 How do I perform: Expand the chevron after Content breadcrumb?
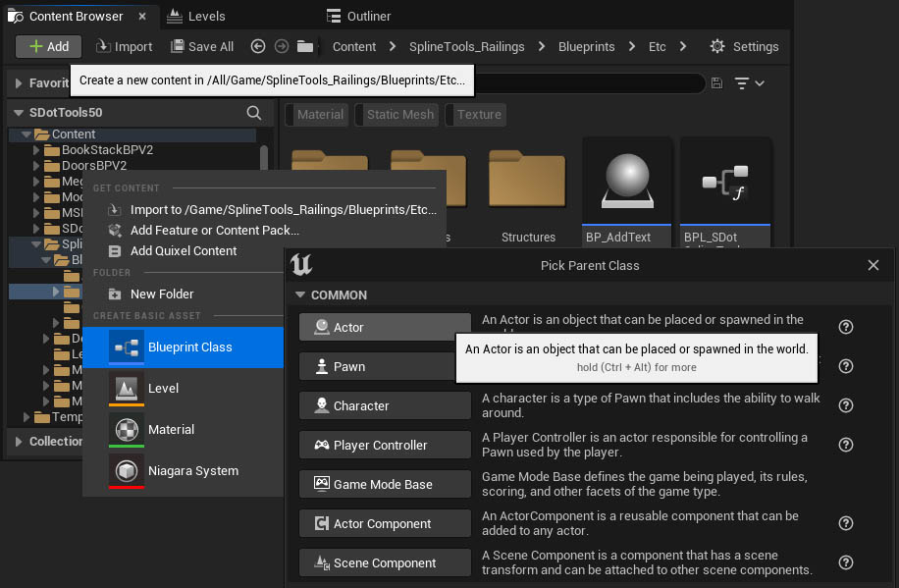click(393, 46)
